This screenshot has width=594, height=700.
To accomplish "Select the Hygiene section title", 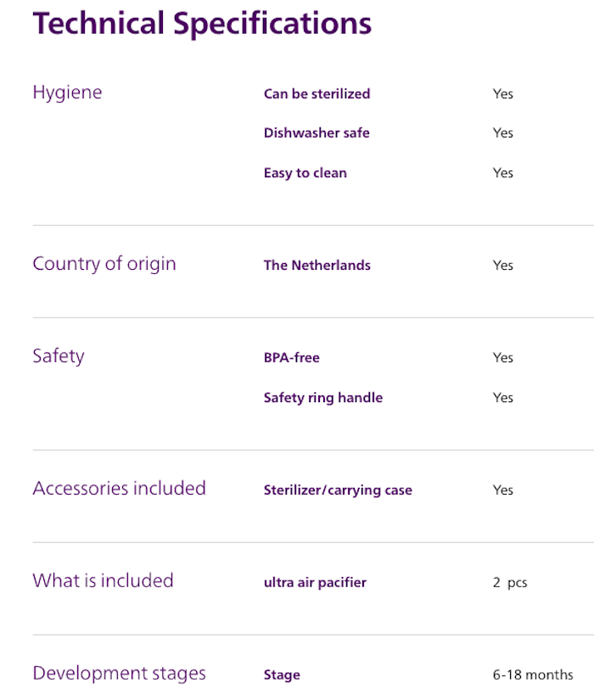I will 67,92.
